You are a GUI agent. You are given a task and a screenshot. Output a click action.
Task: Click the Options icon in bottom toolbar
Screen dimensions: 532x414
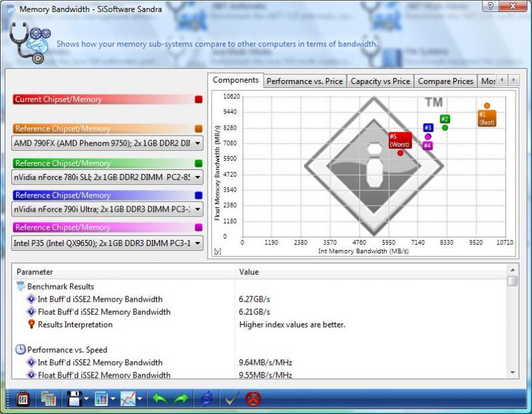(22, 398)
